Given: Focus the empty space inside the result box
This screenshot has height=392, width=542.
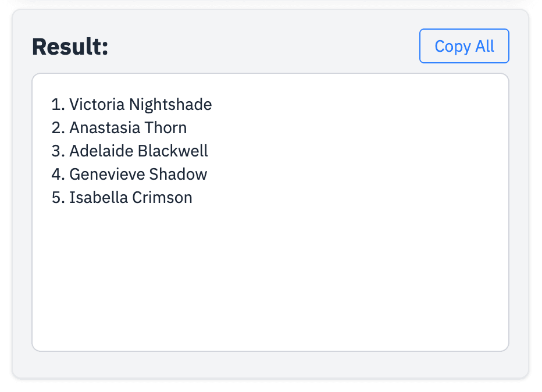Looking at the screenshot, I should pyautogui.click(x=270, y=276).
